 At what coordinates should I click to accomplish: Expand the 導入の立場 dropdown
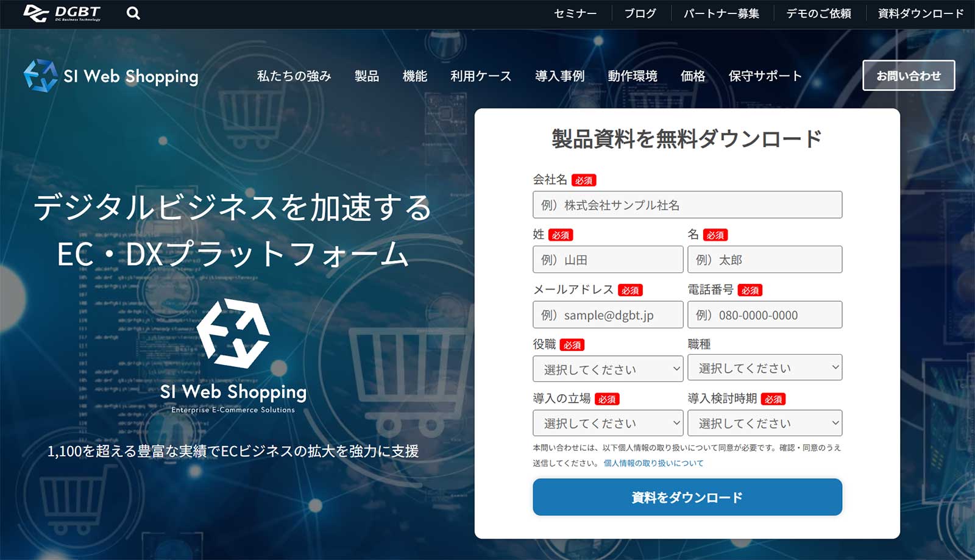608,423
